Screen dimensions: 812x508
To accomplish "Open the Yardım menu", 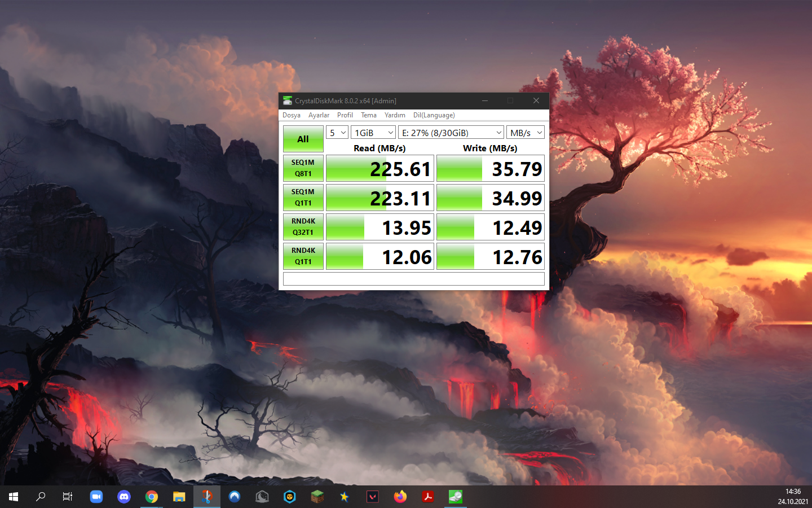I will click(x=395, y=115).
